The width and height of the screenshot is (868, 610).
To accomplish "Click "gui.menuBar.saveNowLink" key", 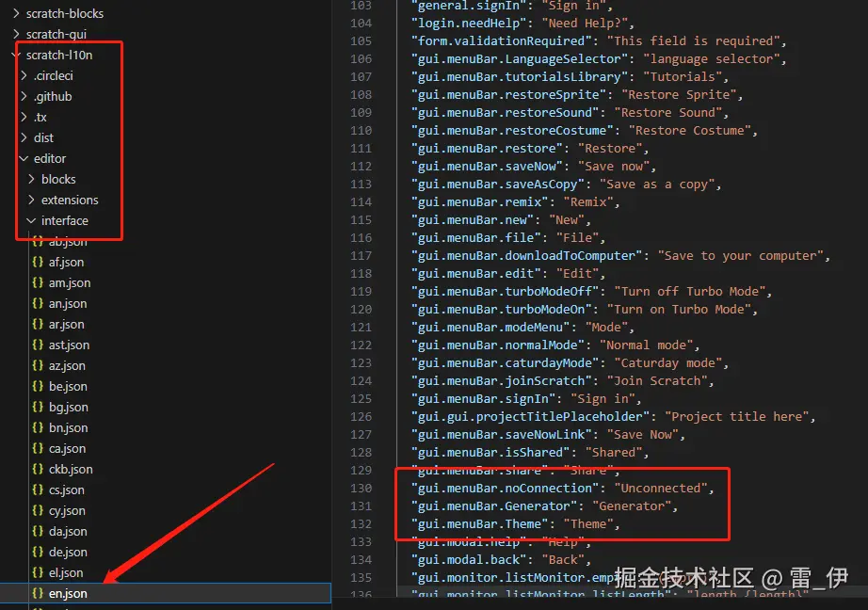I will (502, 435).
